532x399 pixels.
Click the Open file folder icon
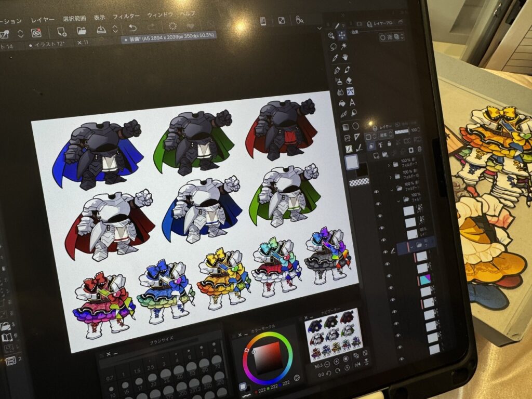click(82, 30)
